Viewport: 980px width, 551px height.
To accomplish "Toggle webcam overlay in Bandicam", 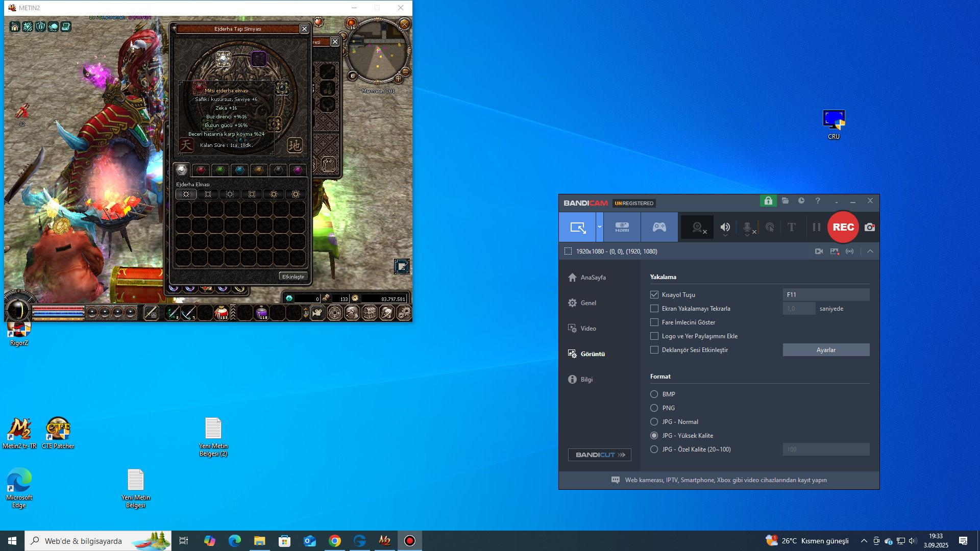I will click(x=697, y=228).
